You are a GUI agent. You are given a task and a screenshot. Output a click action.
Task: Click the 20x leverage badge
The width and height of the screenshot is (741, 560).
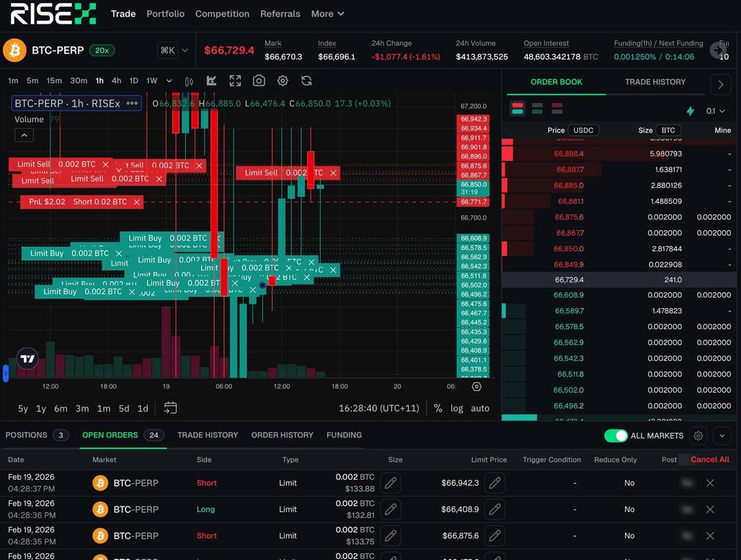[x=101, y=51]
